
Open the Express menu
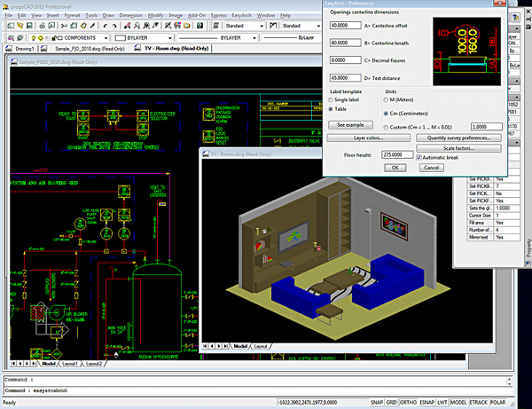218,15
